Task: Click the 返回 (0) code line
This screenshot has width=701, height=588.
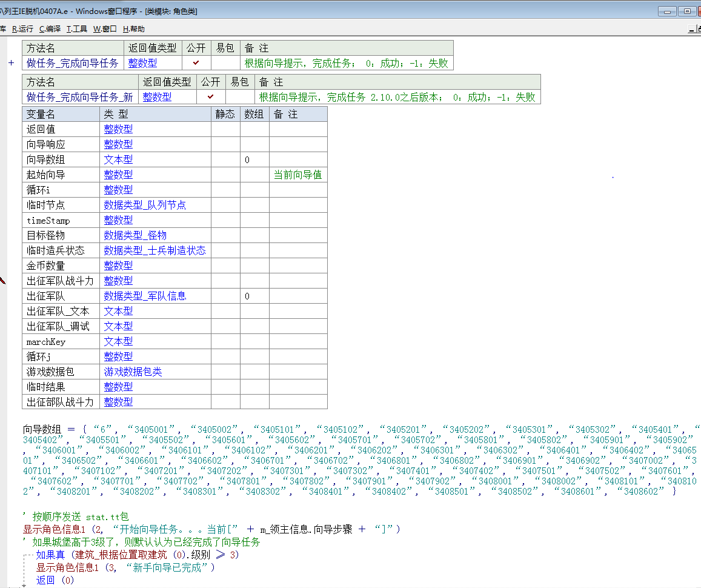Action: [55, 580]
